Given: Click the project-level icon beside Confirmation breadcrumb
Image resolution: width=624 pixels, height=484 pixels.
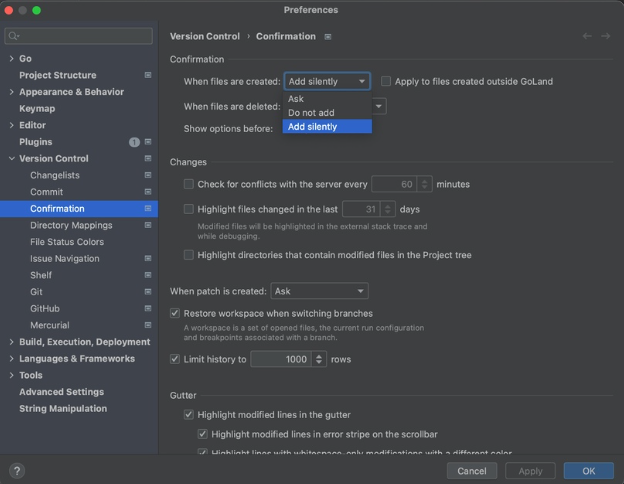Looking at the screenshot, I should [328, 37].
